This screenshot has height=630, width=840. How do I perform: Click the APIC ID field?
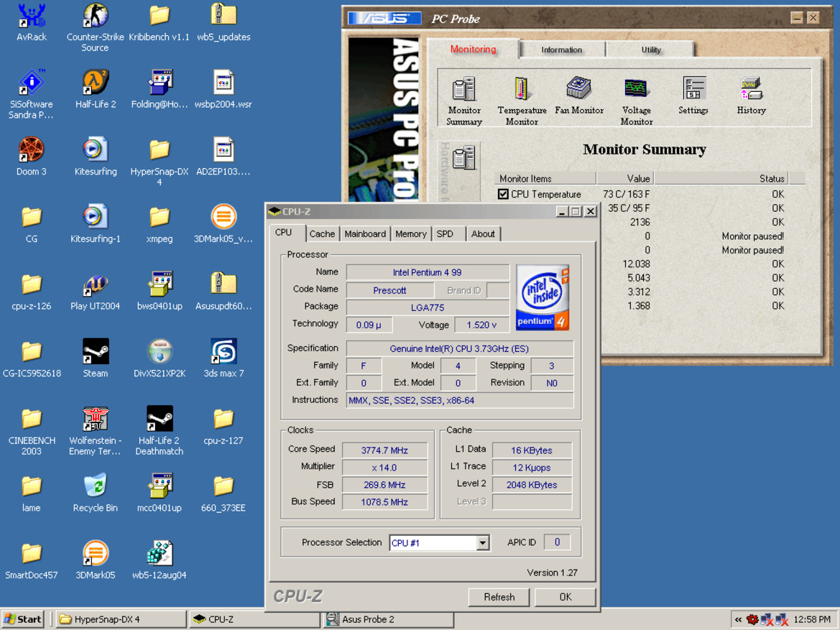tap(557, 542)
